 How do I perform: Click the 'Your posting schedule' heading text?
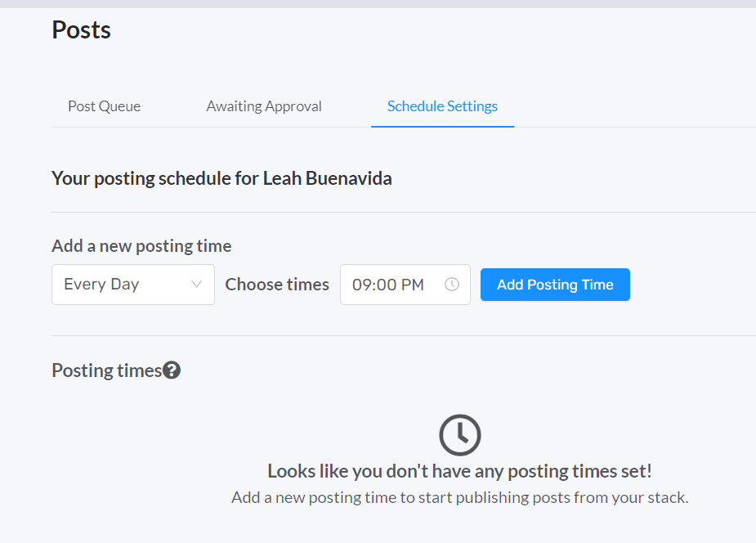[x=155, y=178]
